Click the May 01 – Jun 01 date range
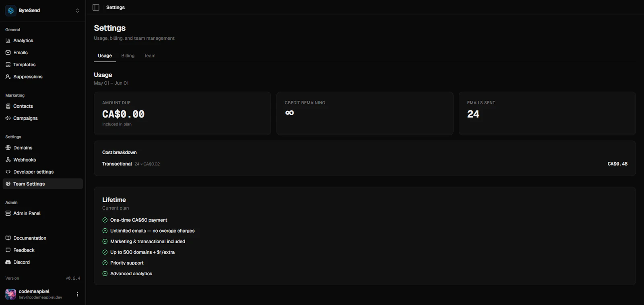Screen dimensions: 644x305 point(111,83)
